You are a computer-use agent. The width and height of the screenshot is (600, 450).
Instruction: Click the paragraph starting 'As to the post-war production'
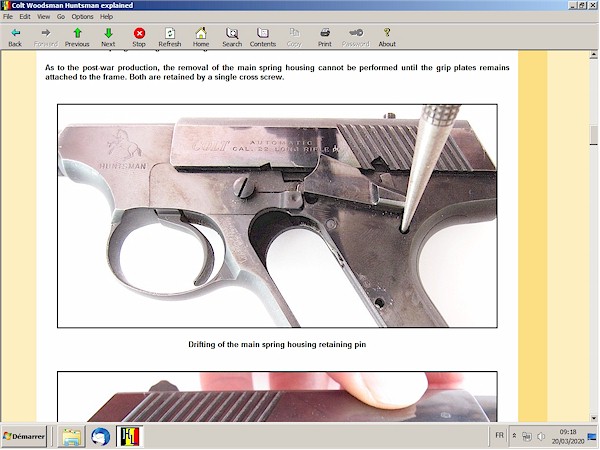277,72
